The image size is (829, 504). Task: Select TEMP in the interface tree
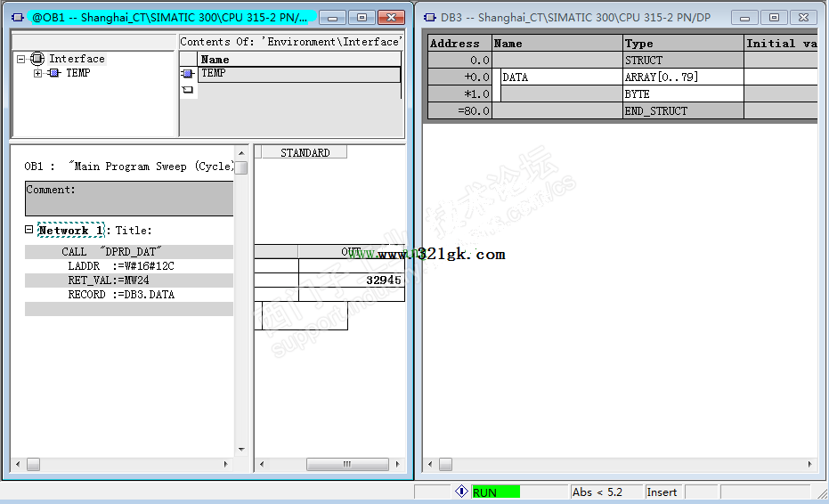tap(77, 73)
